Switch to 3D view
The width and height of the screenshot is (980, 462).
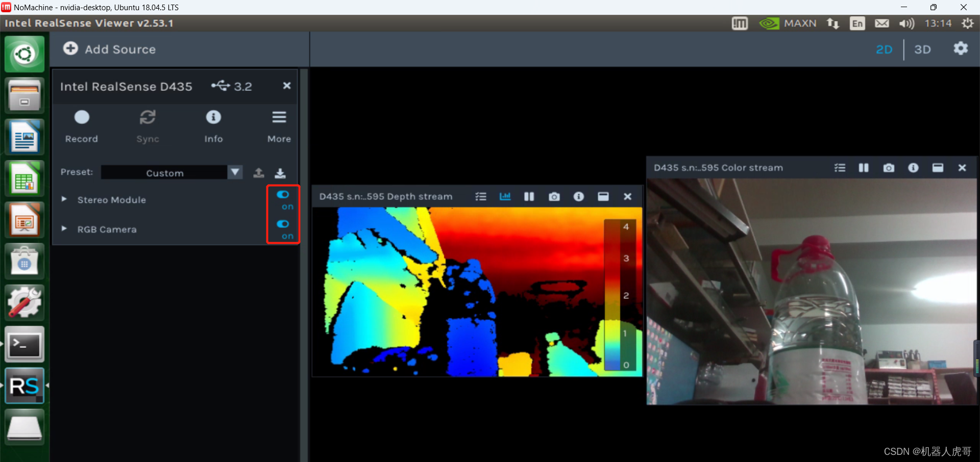tap(922, 49)
